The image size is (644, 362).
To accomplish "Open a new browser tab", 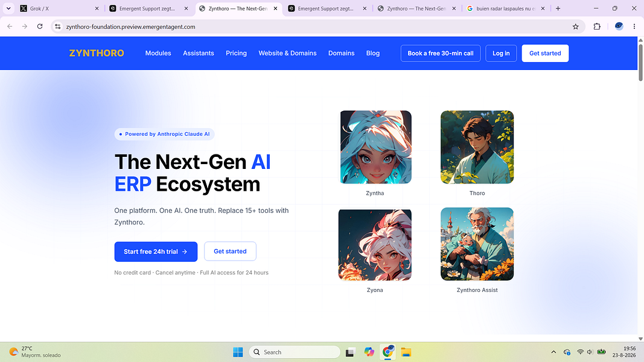I will click(558, 8).
